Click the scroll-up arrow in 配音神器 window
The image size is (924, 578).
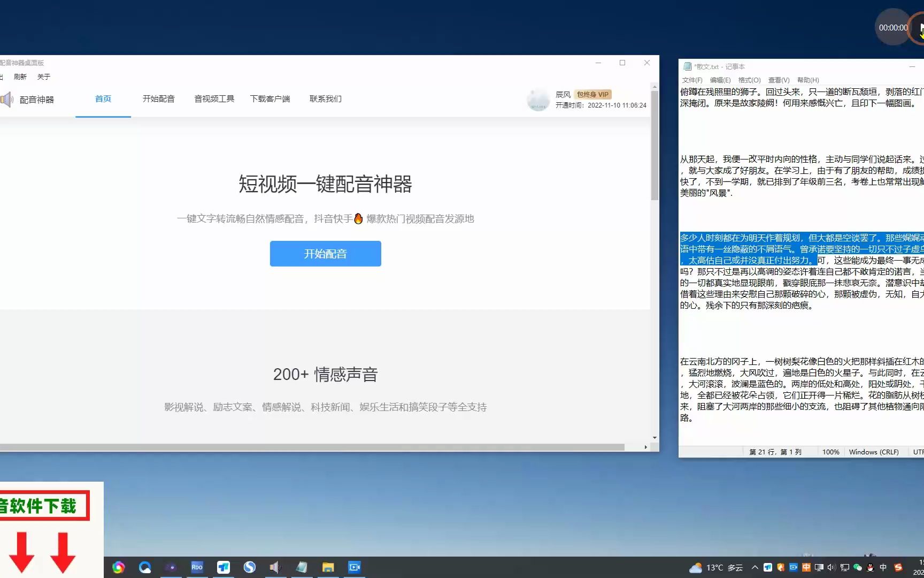pos(654,86)
